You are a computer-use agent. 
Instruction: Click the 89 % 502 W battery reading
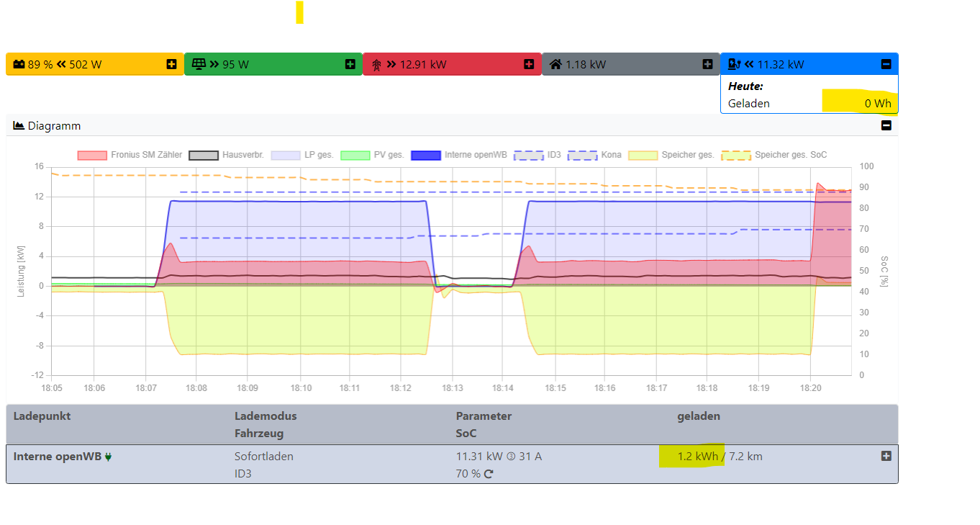click(x=65, y=64)
